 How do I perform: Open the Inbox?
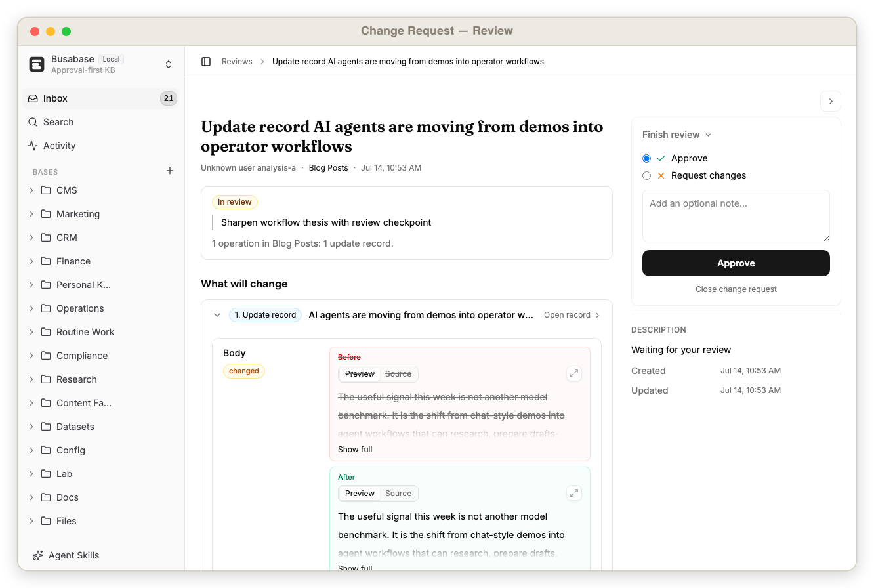[x=101, y=98]
